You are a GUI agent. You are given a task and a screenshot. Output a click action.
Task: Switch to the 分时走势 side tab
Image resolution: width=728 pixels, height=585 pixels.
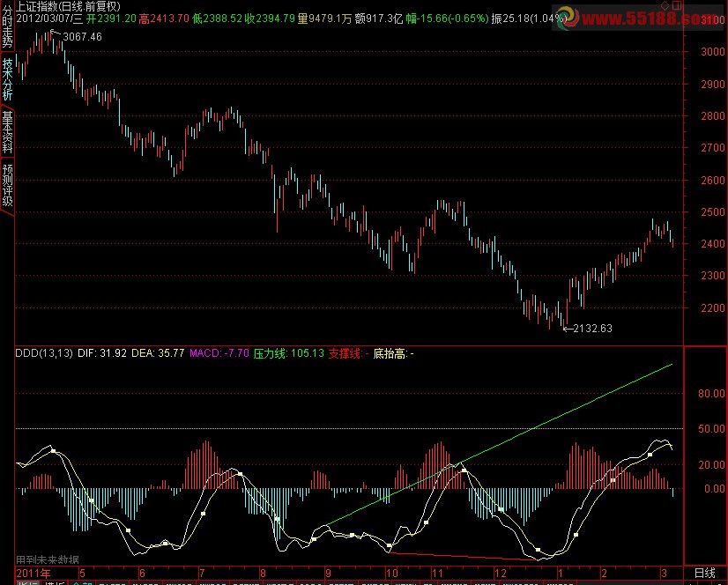click(7, 26)
